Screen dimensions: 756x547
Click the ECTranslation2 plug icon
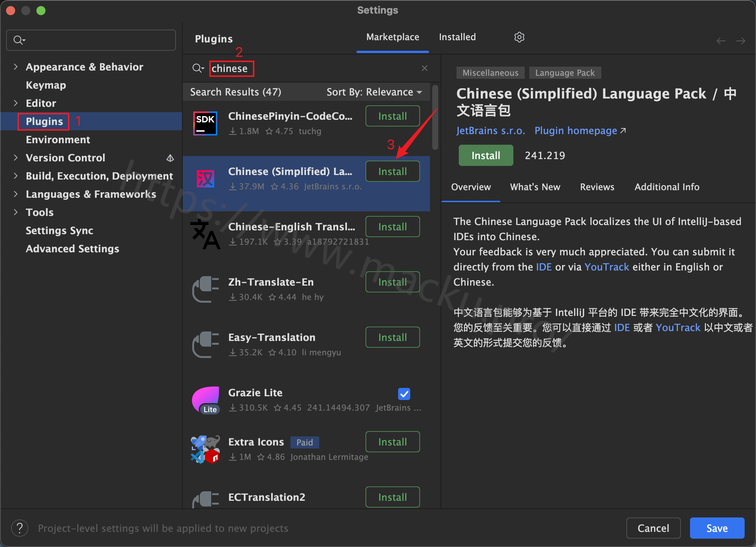click(205, 499)
